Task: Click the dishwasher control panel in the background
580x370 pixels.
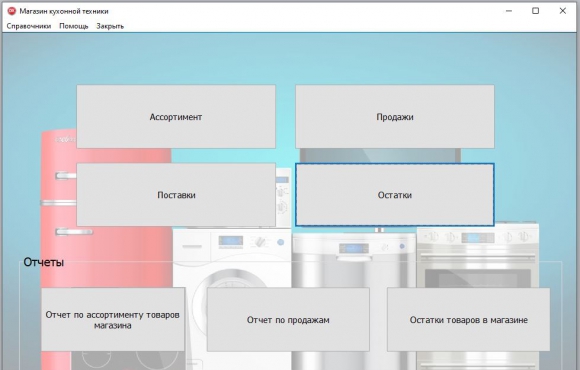Action: pos(354,248)
